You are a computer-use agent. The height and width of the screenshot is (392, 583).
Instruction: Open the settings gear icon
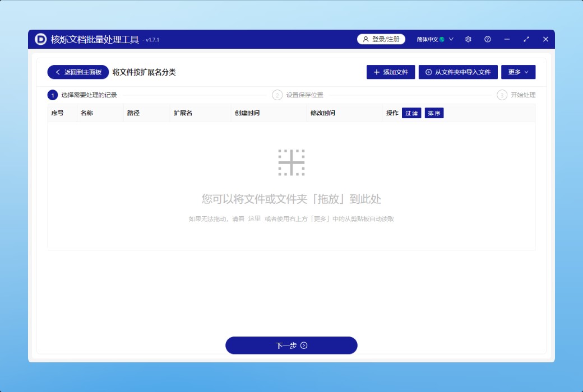[x=468, y=39]
